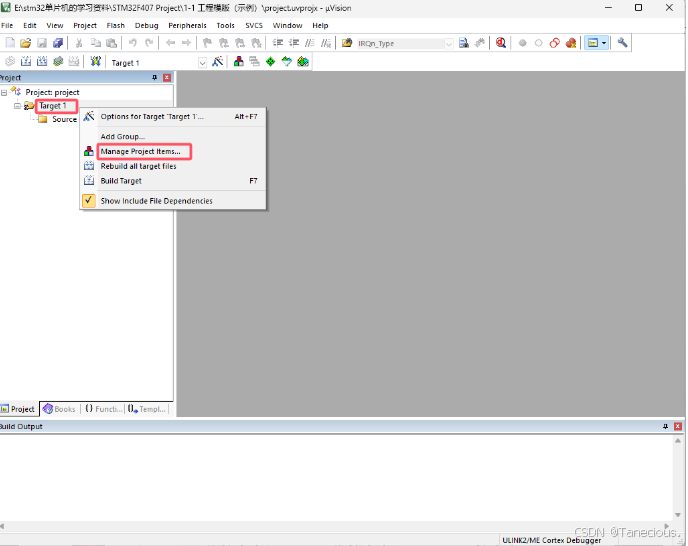Image resolution: width=688 pixels, height=546 pixels.
Task: Select Target 1 in project tree
Action: [52, 106]
